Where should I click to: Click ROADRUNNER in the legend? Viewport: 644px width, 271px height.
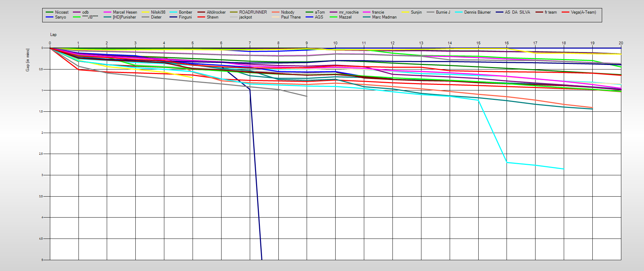(253, 12)
